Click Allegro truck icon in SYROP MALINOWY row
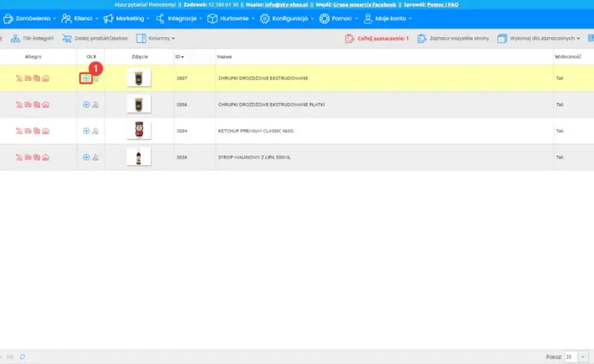 (28, 157)
